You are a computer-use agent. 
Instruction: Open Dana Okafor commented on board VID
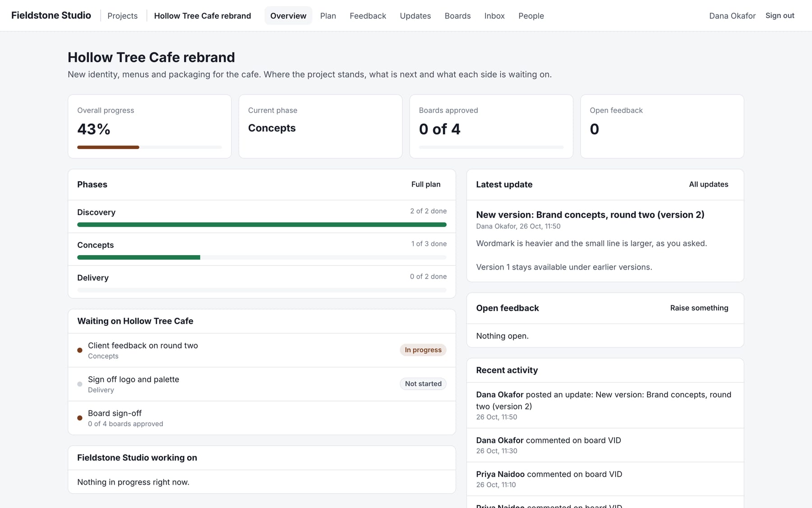click(x=605, y=445)
